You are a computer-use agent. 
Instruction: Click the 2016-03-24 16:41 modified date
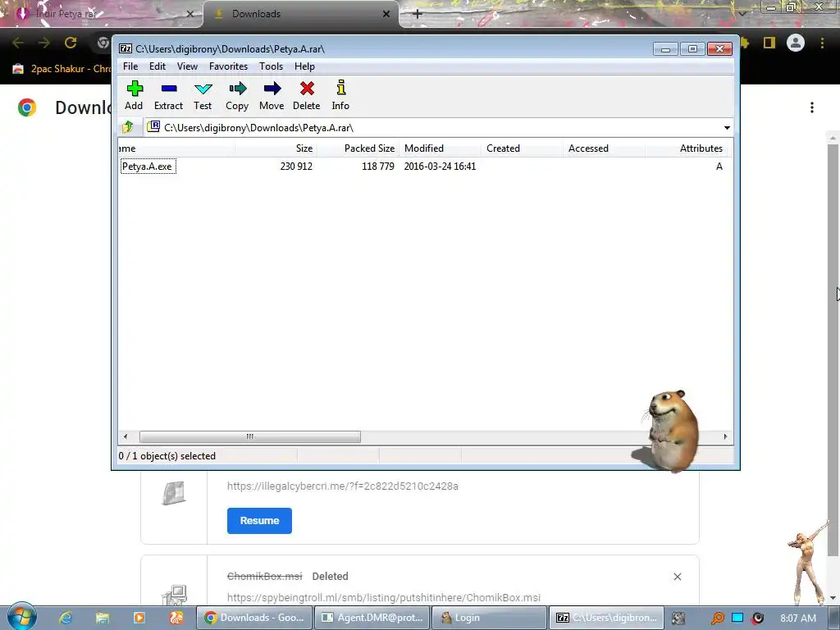click(x=440, y=166)
